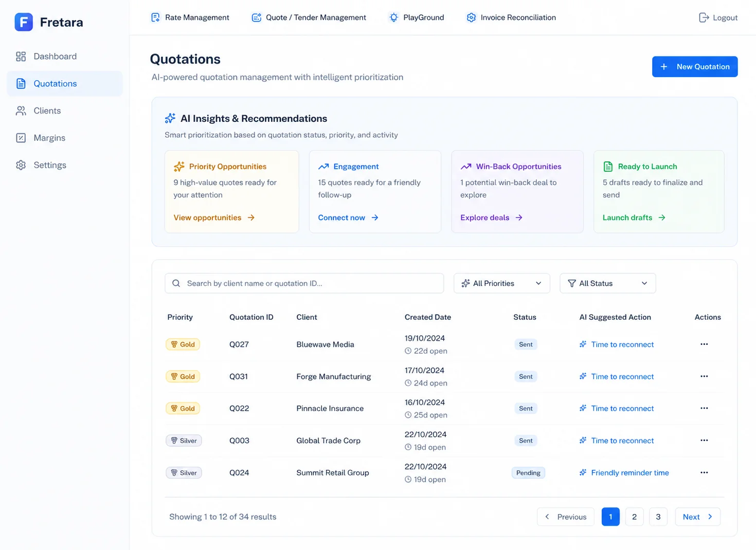Viewport: 756px width, 550px height.
Task: Click the Forge Manufacturing client name
Action: 334,376
